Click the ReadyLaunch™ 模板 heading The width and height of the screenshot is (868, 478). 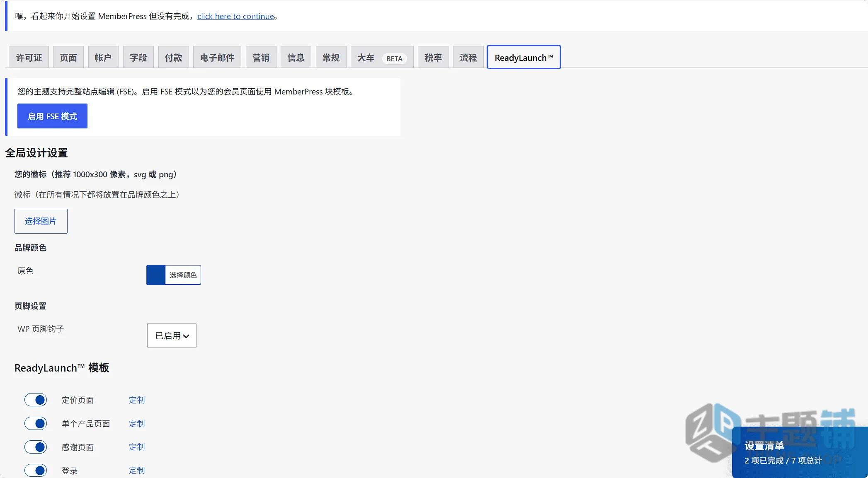point(62,368)
